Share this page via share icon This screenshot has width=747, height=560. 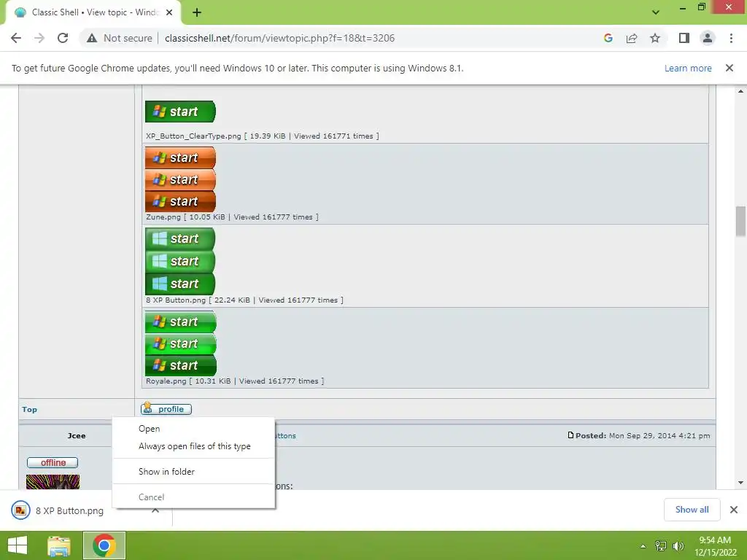[x=632, y=38]
